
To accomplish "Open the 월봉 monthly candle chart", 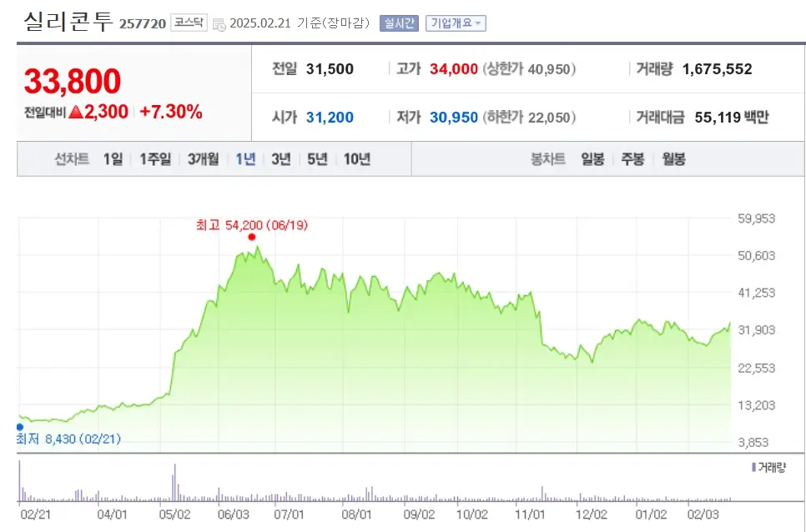I will pos(673,159).
